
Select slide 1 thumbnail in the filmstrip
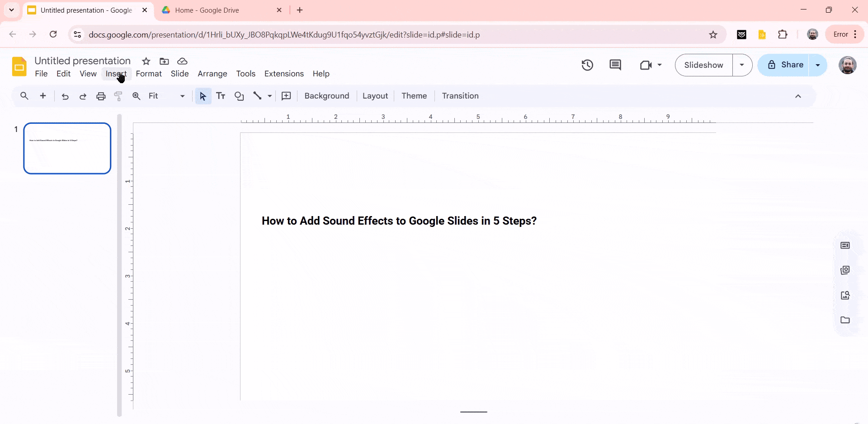tap(66, 148)
